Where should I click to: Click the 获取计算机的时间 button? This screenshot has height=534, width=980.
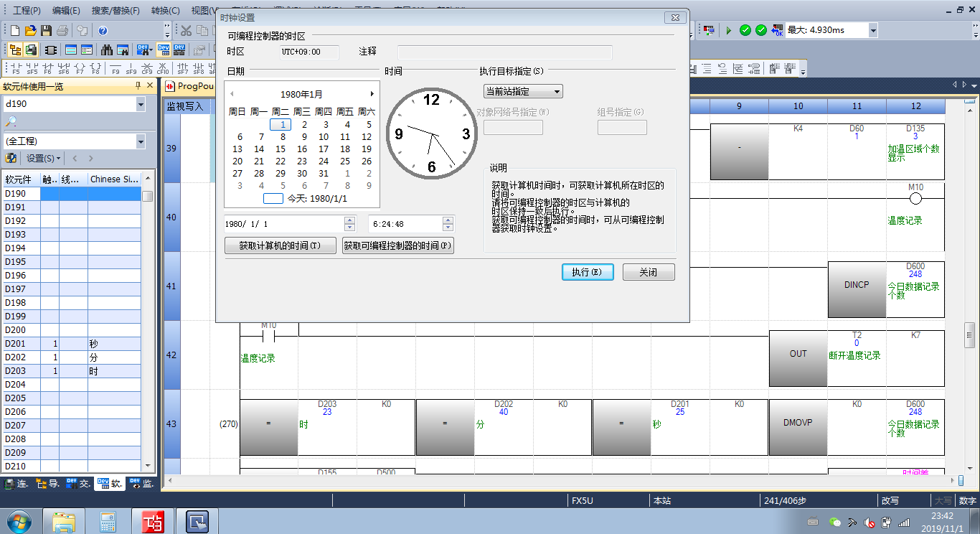(x=281, y=245)
